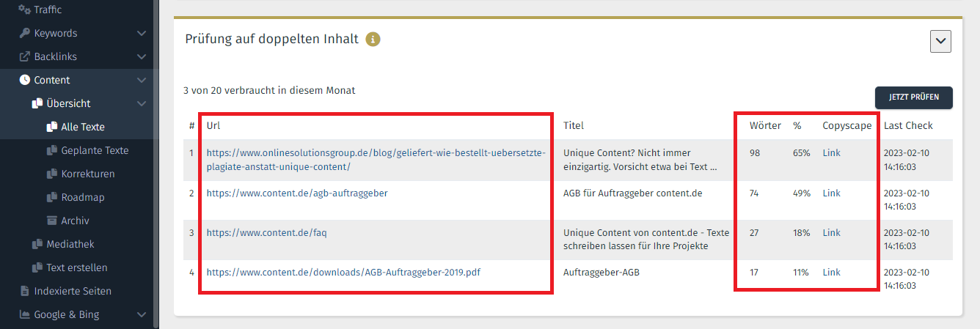The width and height of the screenshot is (980, 329).
Task: Click the Indexierte Seiten document icon
Action: [25, 291]
